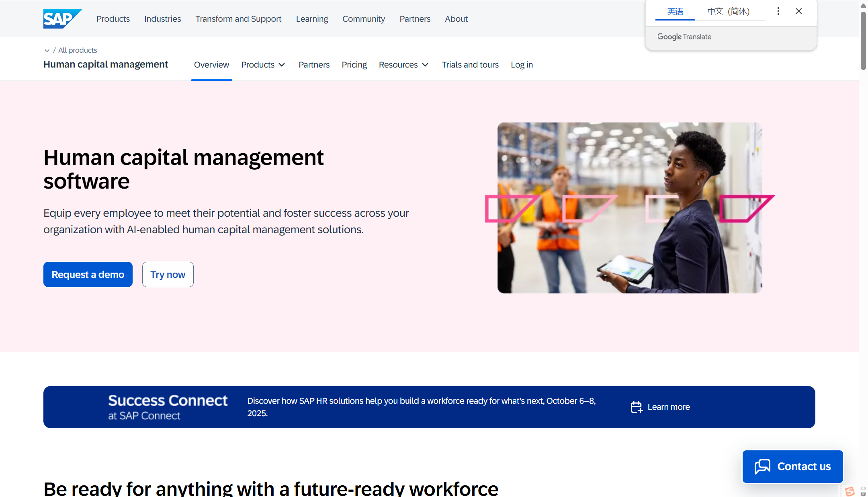
Task: Click the Try now button
Action: pos(168,275)
